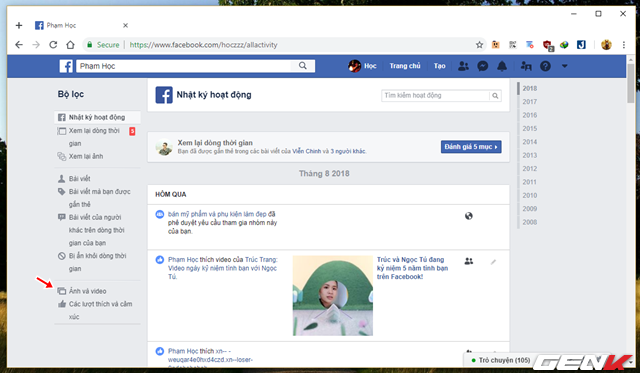Screen dimensions: 640x373
Task: Jump to year 2015 in timeline
Action: [x=529, y=129]
